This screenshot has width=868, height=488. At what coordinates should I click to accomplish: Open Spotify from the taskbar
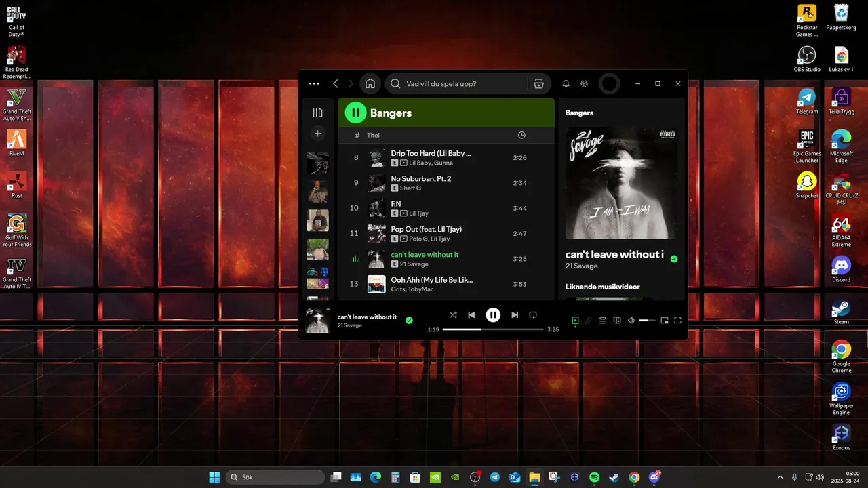594,477
